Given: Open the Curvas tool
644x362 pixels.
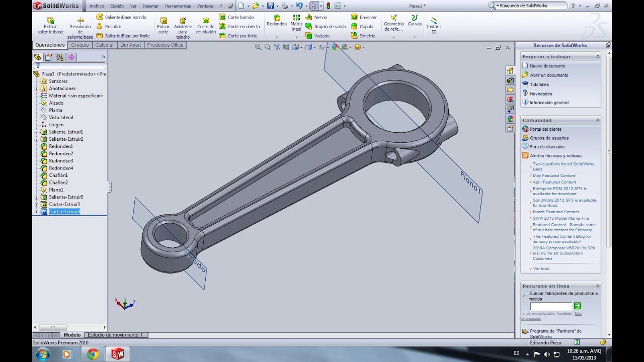Looking at the screenshot, I should coord(415,20).
